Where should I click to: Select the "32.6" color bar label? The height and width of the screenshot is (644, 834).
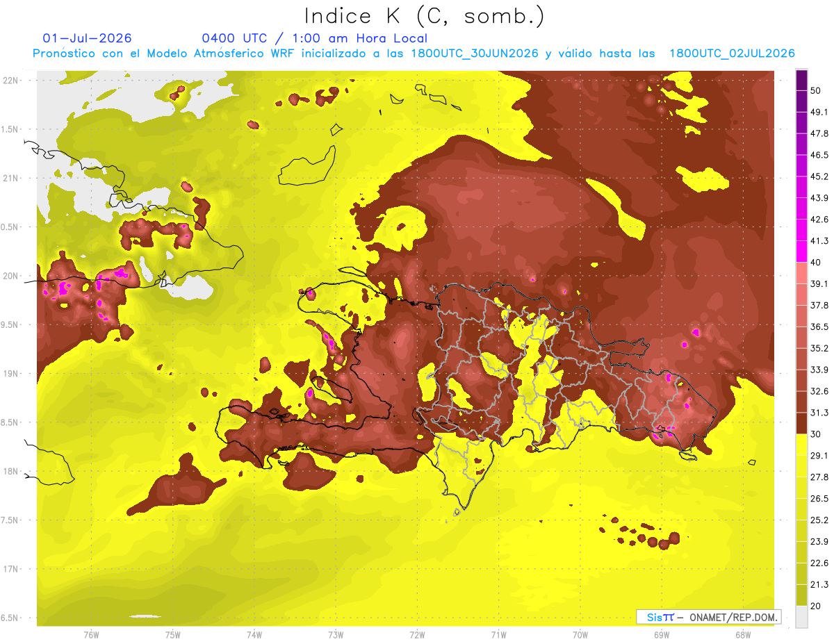819,391
